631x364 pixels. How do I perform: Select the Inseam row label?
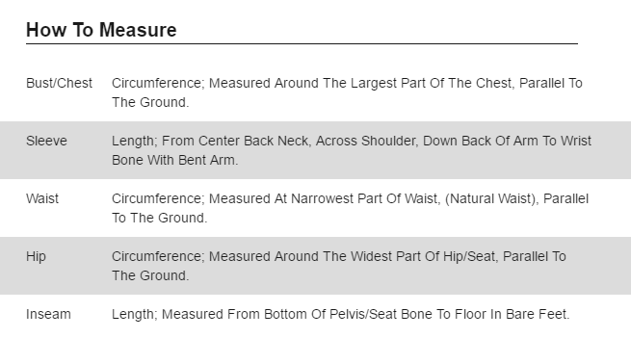tap(48, 314)
